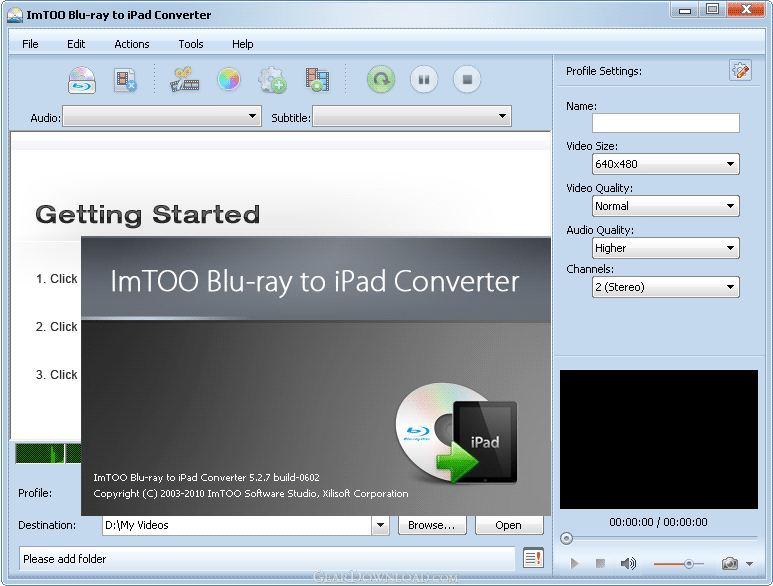This screenshot has height=586, width=773.
Task: Expand the Destination path dropdown arrow
Action: 380,525
